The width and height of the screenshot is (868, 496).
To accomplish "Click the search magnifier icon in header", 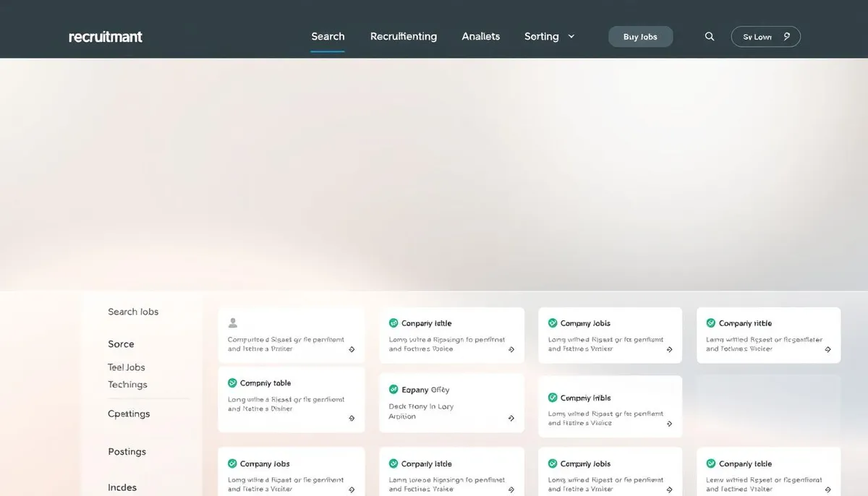I will coord(710,37).
